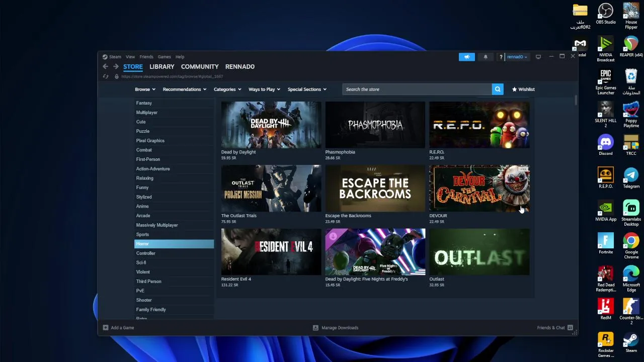Open Rockstar Games Launcher desktop icon
Image resolution: width=644 pixels, height=362 pixels.
tap(606, 344)
